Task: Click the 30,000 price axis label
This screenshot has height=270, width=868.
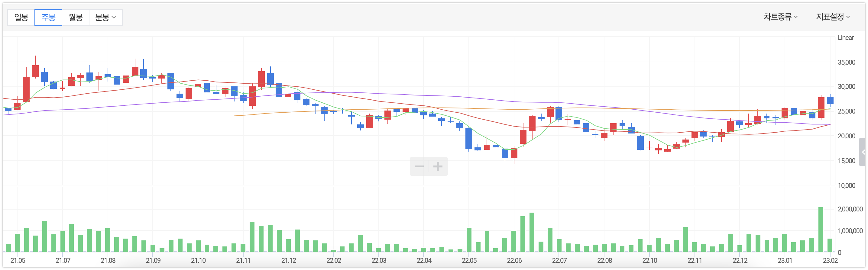Action: (x=846, y=86)
